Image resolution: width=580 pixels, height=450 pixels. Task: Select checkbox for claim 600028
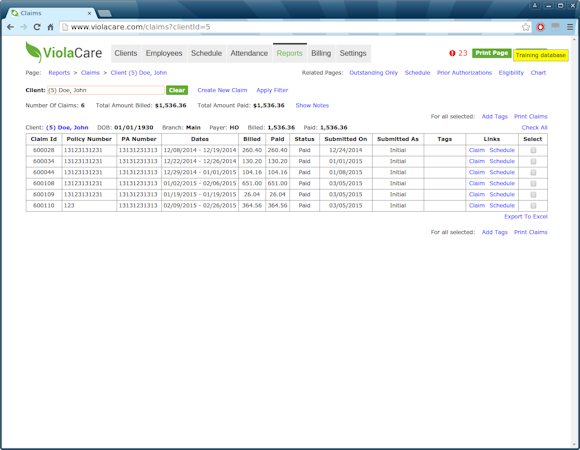click(533, 150)
